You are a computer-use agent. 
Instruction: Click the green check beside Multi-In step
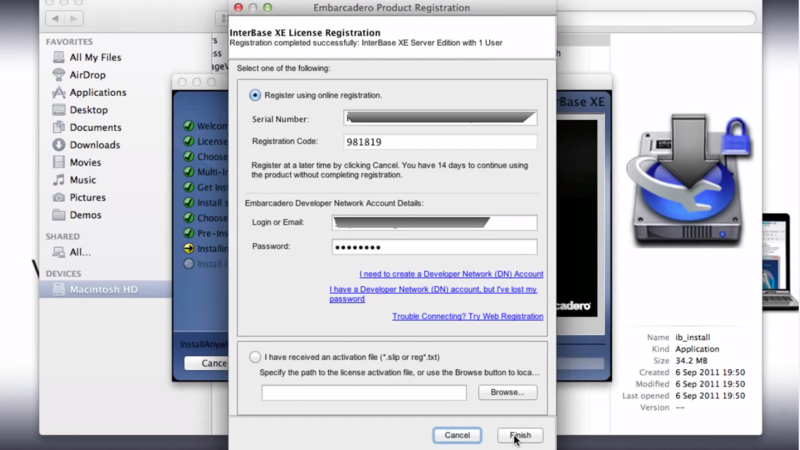(189, 171)
